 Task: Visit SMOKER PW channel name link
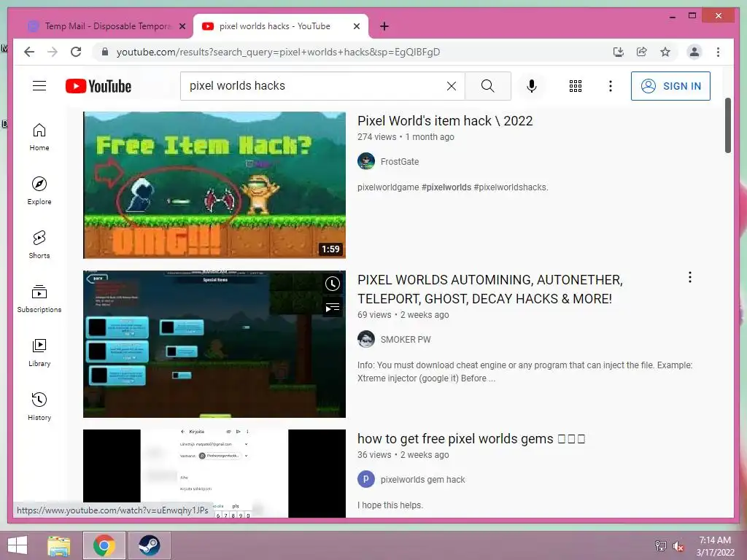(406, 340)
